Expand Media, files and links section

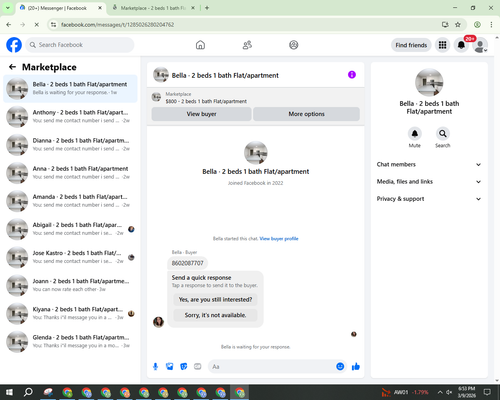[429, 182]
